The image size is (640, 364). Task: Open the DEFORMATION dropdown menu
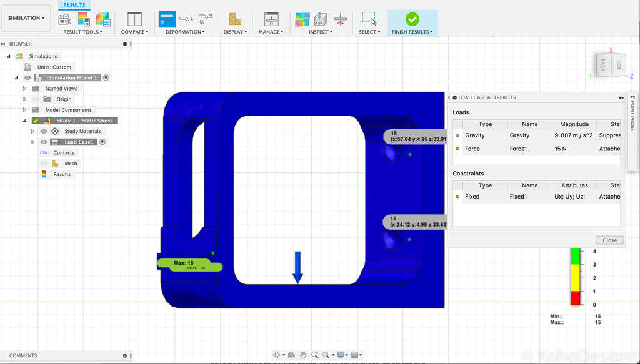coord(185,32)
